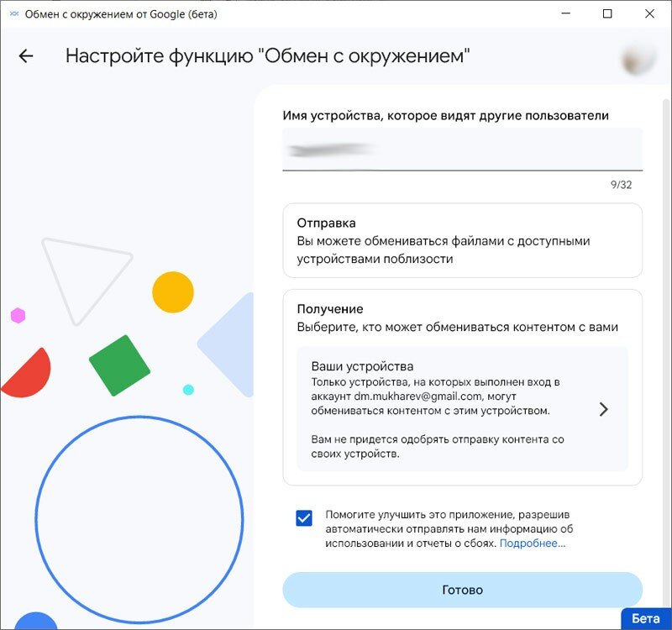The height and width of the screenshot is (630, 672).
Task: Click the "Получение" heading
Action: (330, 309)
